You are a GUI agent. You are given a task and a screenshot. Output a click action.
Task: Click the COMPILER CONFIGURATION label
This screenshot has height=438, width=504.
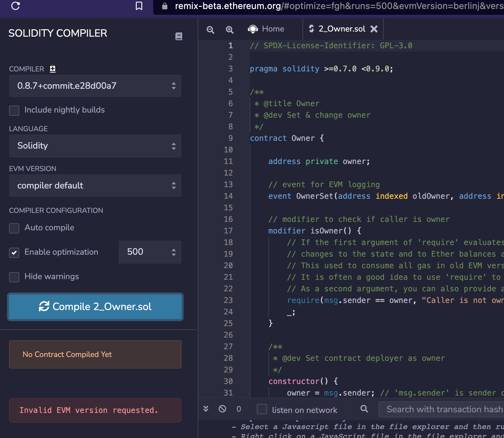(56, 211)
